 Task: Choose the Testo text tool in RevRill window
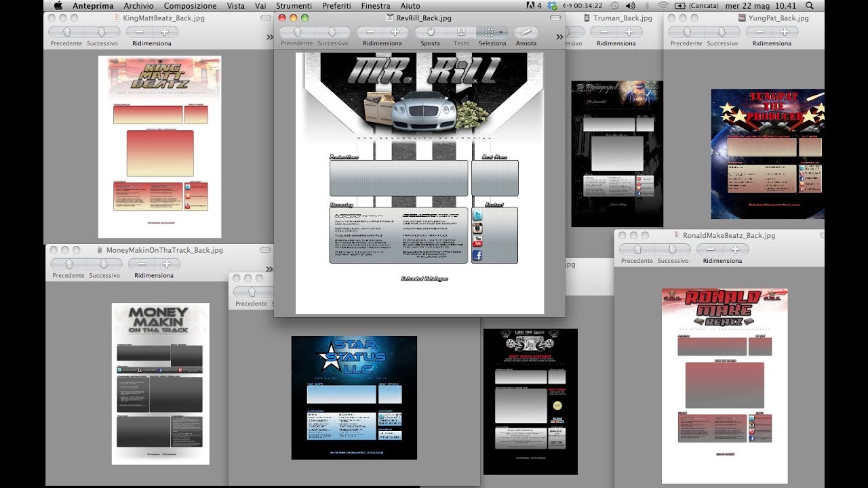coord(461,32)
